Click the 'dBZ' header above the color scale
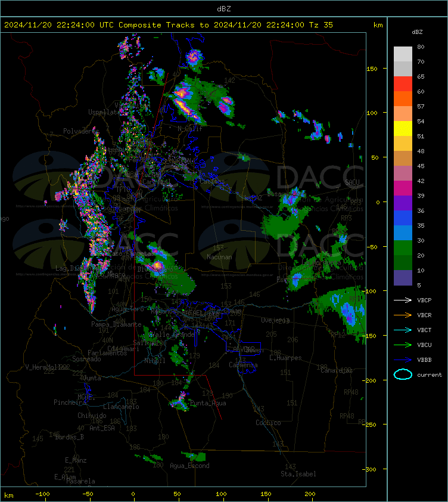 (417, 32)
